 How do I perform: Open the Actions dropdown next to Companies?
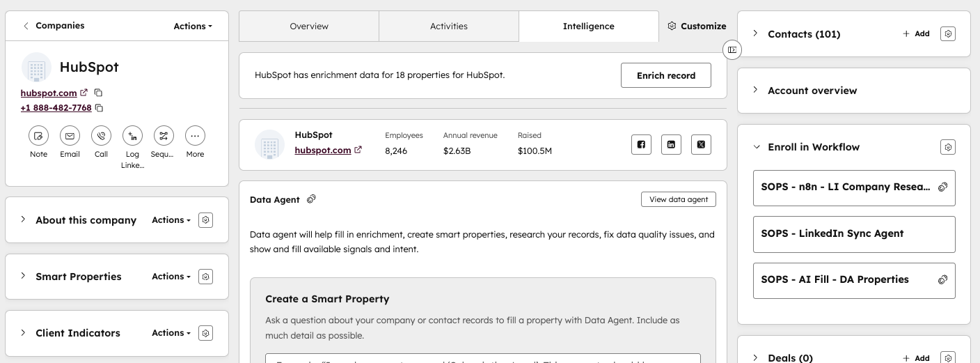[x=193, y=26]
